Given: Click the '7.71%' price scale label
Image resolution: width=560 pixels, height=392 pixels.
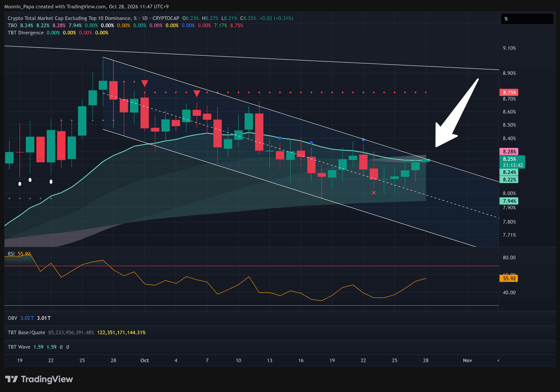Looking at the screenshot, I should point(509,235).
